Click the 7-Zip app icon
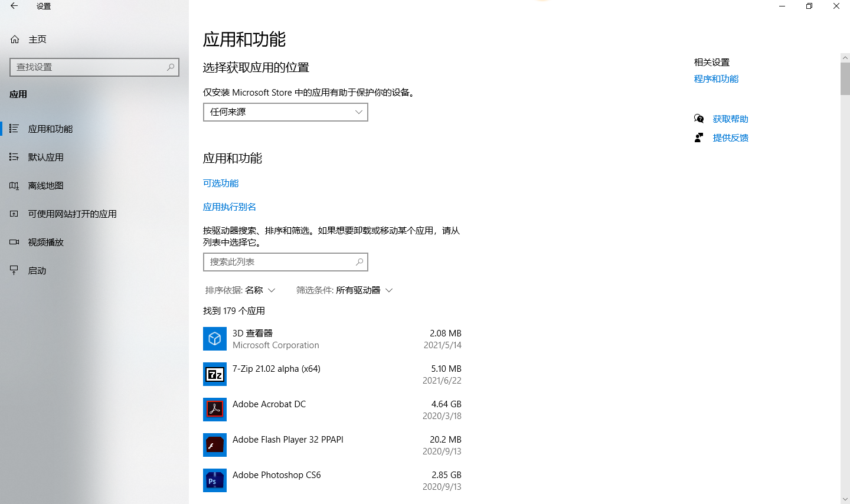Image resolution: width=850 pixels, height=504 pixels. point(215,374)
